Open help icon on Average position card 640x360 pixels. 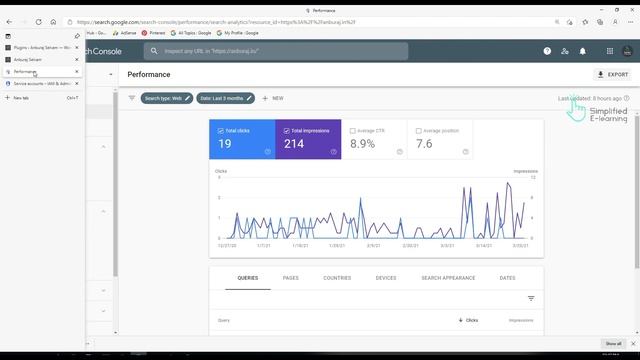(x=465, y=152)
